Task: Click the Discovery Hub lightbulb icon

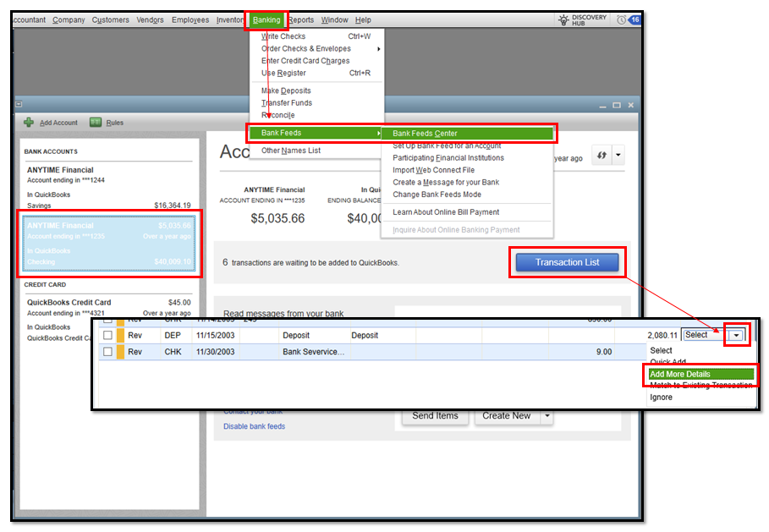Action: click(x=563, y=18)
